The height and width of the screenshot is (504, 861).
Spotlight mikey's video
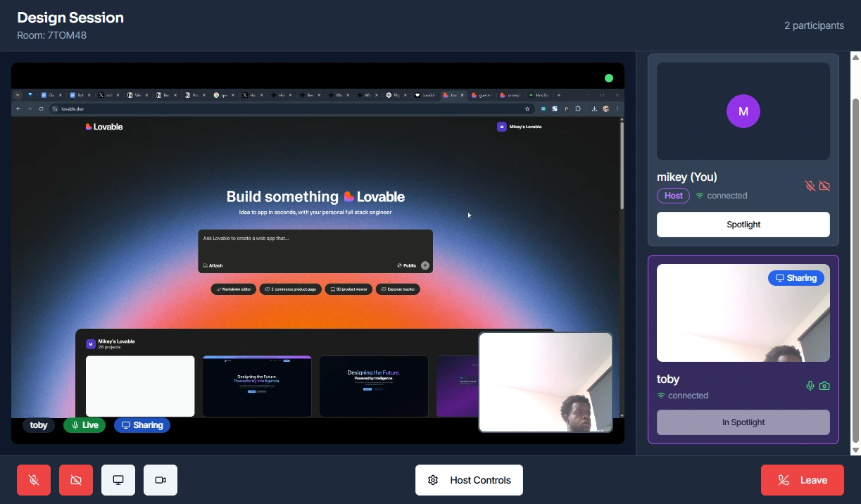(x=743, y=225)
